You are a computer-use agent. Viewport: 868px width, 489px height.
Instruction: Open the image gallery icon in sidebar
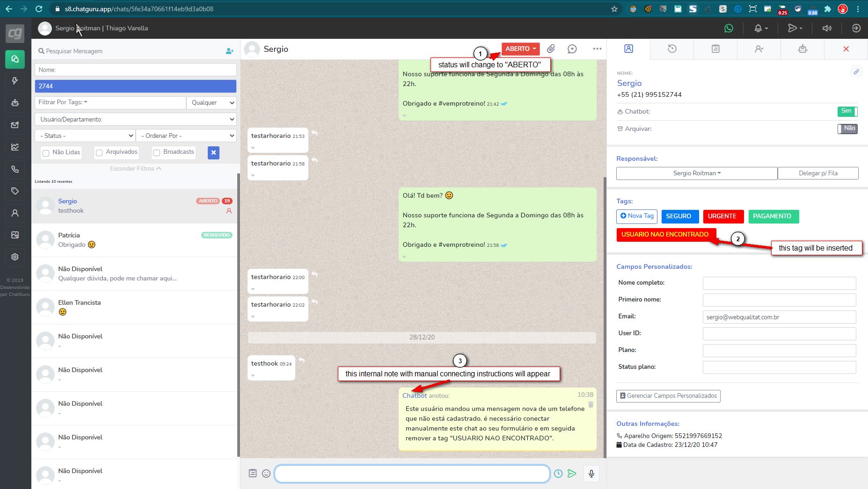pyautogui.click(x=15, y=235)
